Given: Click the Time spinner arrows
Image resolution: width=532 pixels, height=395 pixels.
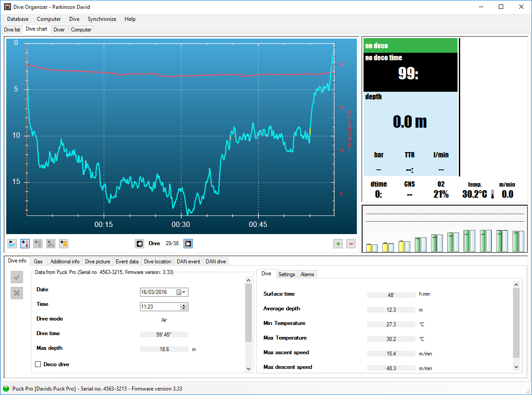Looking at the screenshot, I should [x=184, y=306].
